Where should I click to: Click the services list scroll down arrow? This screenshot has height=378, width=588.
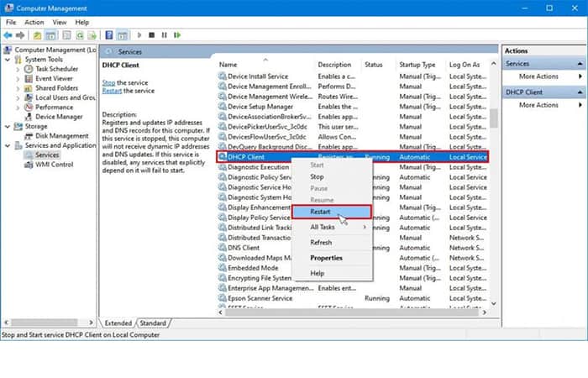tap(494, 303)
